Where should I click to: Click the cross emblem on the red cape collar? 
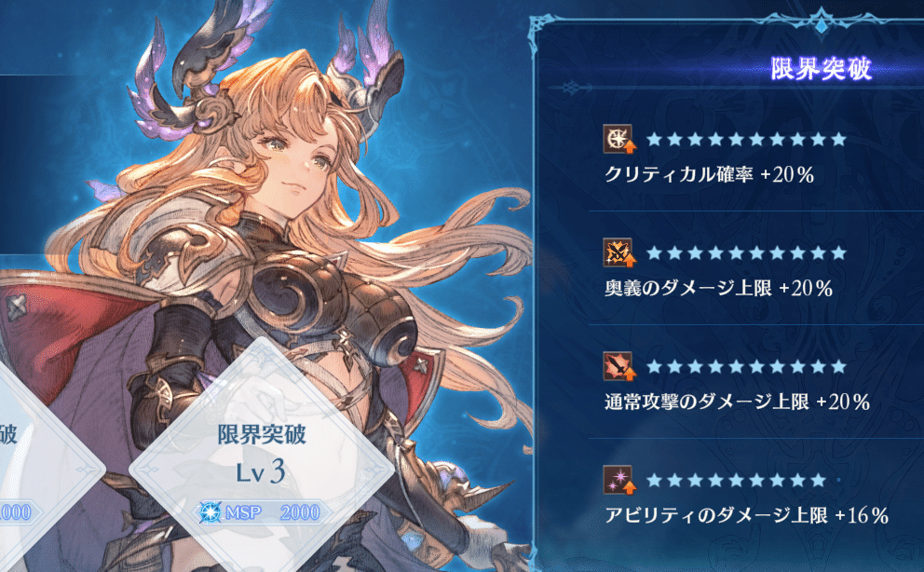pos(17,306)
